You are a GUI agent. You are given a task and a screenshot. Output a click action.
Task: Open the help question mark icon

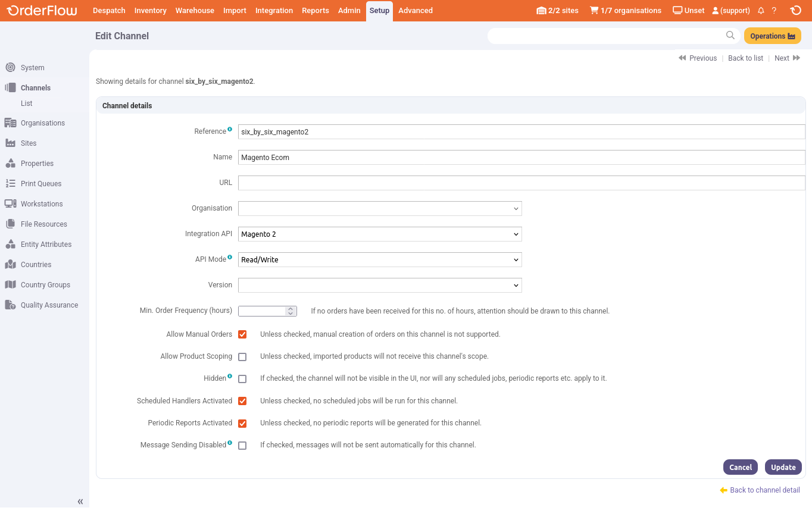(774, 10)
